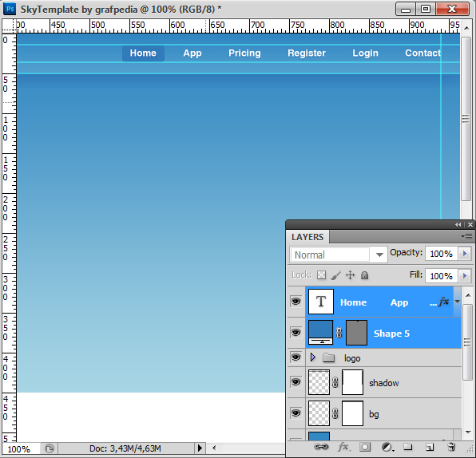Create a new layer
The image size is (476, 458).
click(x=429, y=447)
